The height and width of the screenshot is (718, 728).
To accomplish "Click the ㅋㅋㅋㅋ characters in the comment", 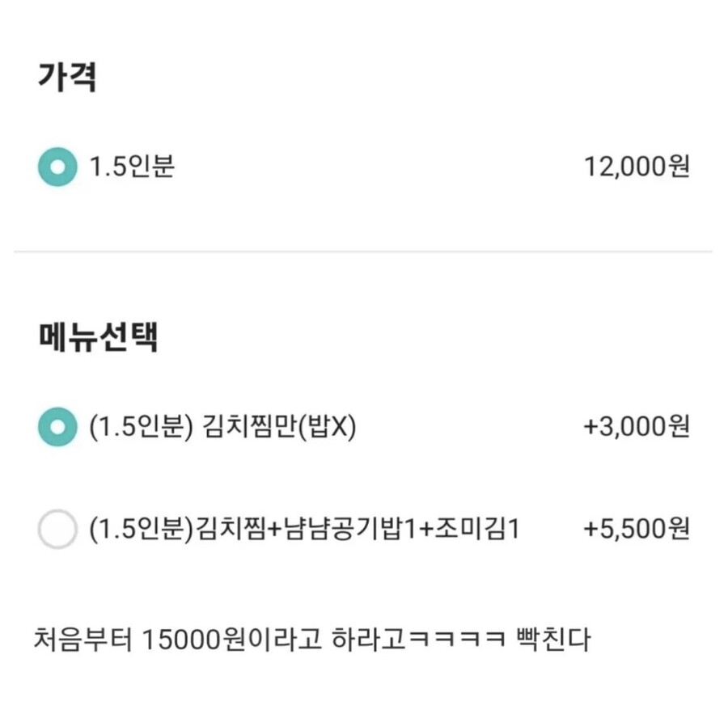I will point(457,640).
